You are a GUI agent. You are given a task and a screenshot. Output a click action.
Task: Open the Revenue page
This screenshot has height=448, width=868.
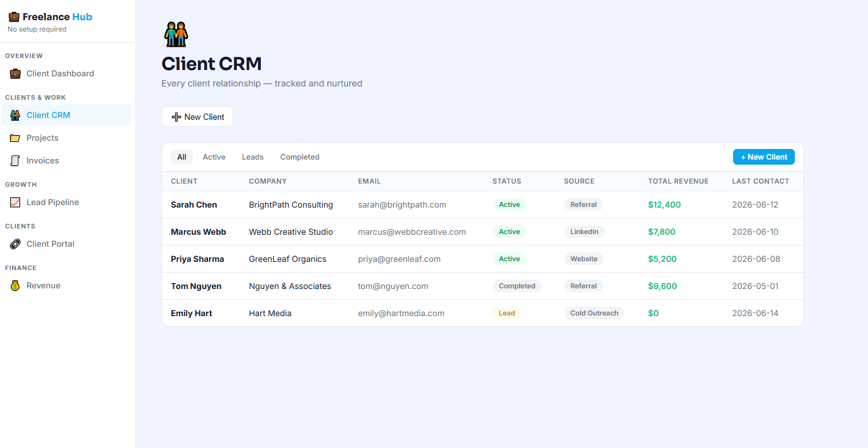pos(67,286)
